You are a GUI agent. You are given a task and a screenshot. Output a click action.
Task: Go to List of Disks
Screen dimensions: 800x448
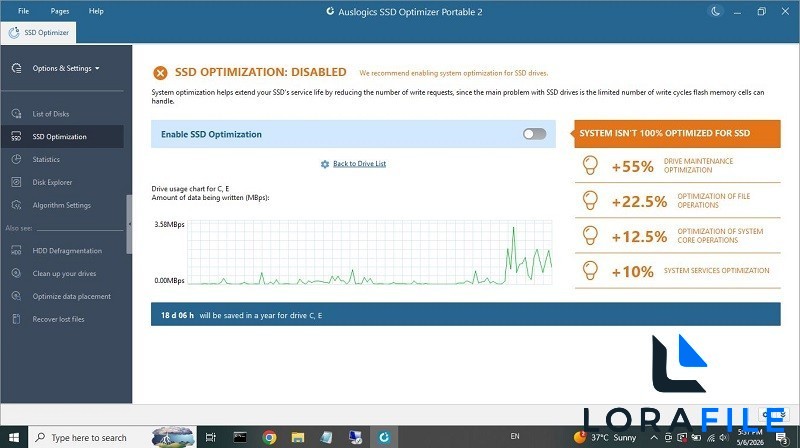pyautogui.click(x=51, y=114)
